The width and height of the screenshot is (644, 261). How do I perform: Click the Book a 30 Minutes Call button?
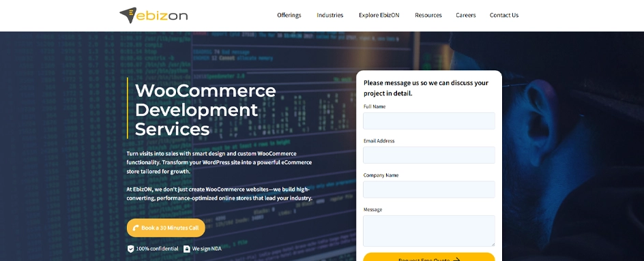click(166, 228)
